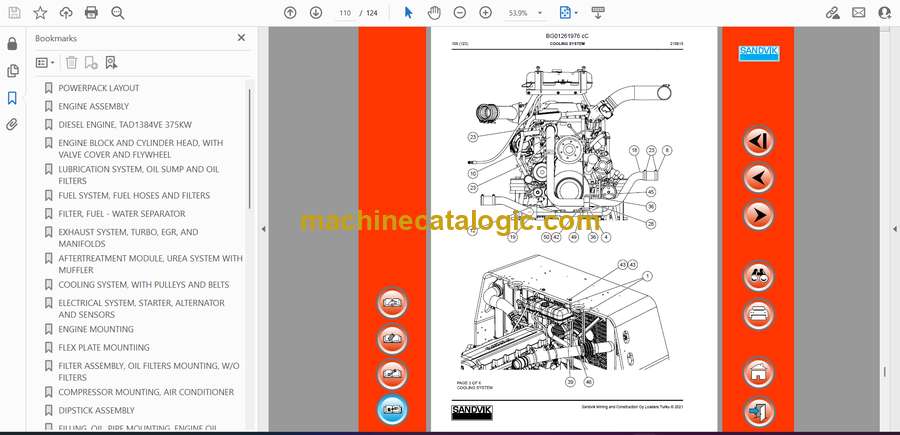Open the FLEX PLATE MOUNTIING bookmark
Viewport: 900px width, 435px height.
tap(104, 347)
